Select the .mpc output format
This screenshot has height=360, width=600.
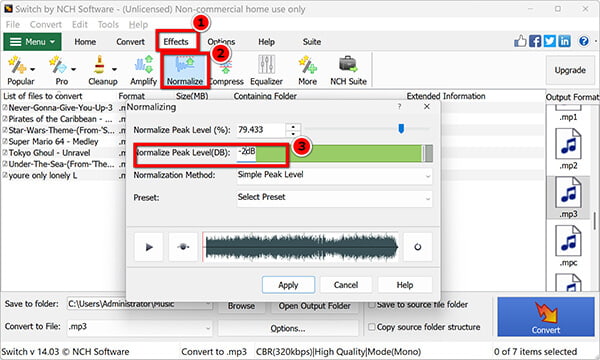[568, 246]
